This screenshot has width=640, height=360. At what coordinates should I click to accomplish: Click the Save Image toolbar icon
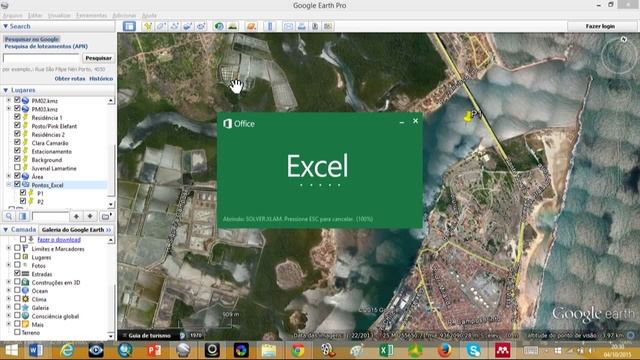pyautogui.click(x=315, y=26)
